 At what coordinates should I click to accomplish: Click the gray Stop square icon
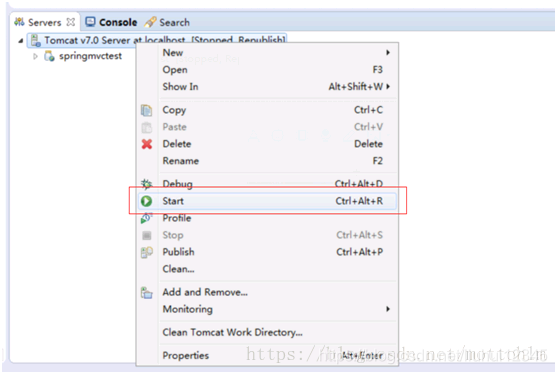146,235
